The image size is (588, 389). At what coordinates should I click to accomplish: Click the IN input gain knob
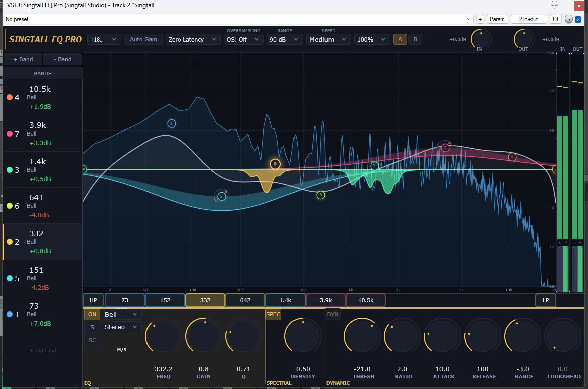(x=481, y=38)
